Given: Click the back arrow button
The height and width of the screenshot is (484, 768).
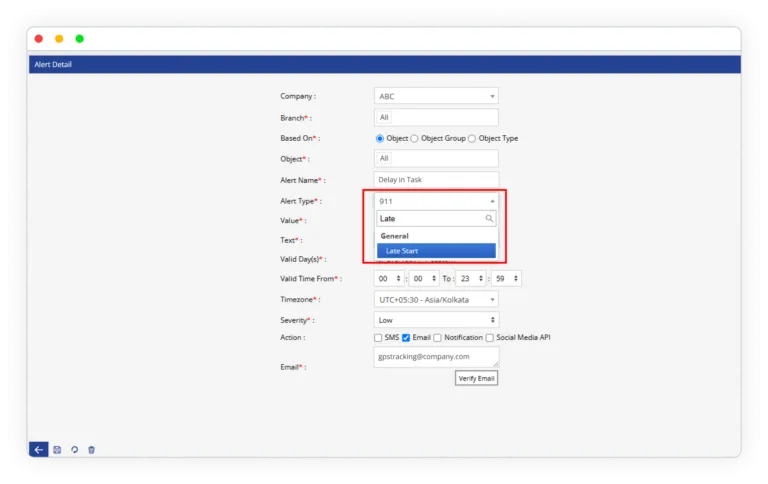Looking at the screenshot, I should coord(38,450).
